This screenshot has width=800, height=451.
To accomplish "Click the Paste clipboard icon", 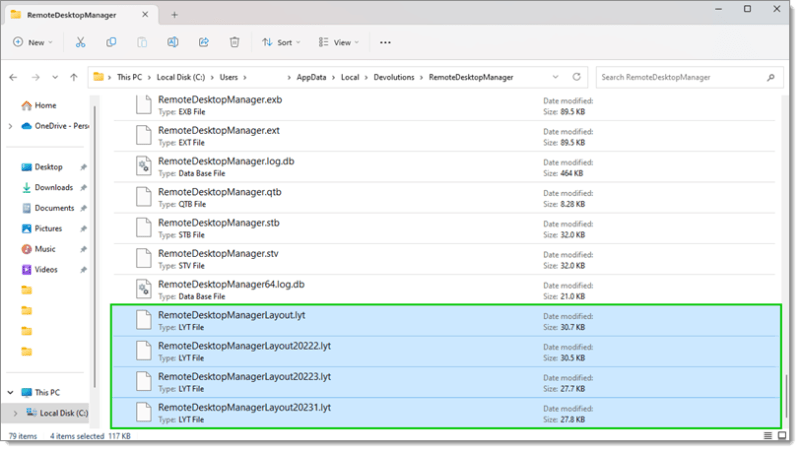I will coord(142,42).
